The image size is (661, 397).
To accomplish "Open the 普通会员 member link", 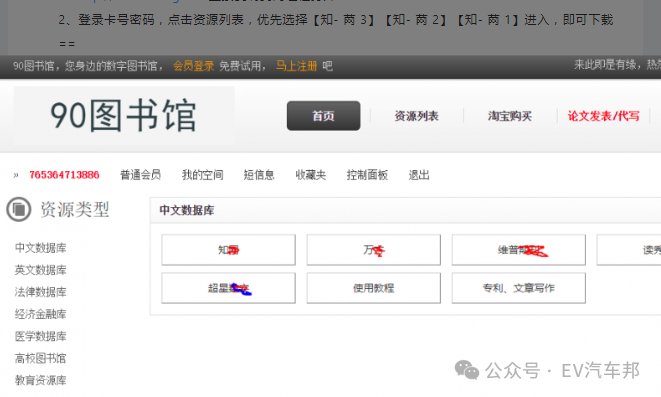I will coord(140,174).
